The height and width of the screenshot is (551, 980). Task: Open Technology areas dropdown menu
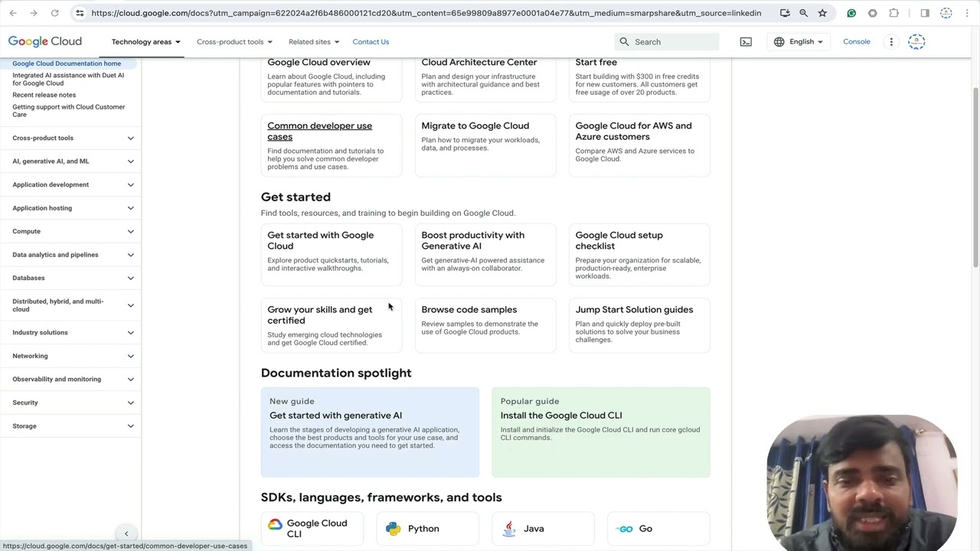point(145,42)
